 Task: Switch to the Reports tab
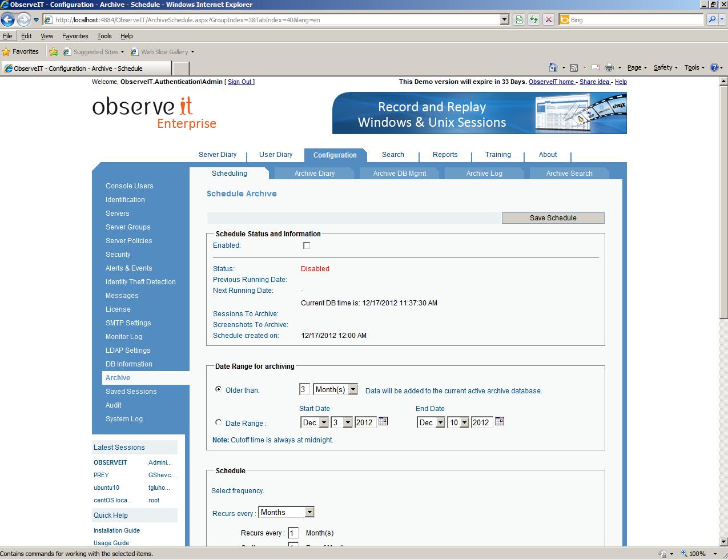[x=445, y=155]
